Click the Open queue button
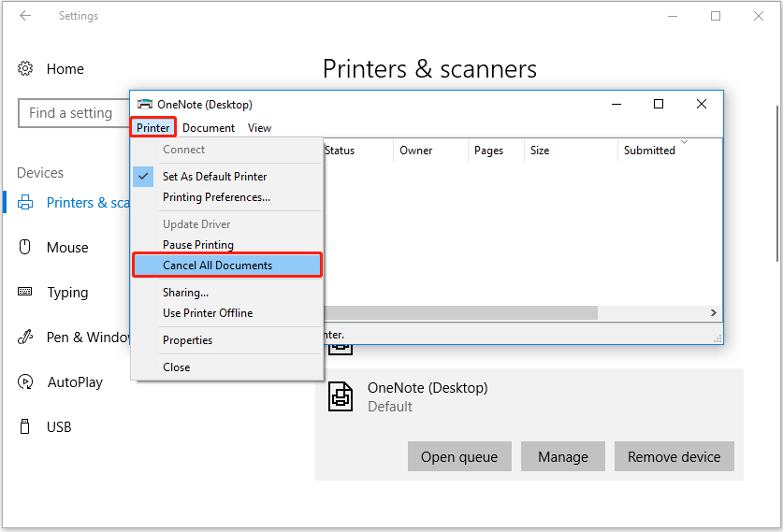The height and width of the screenshot is (532, 783). (459, 457)
